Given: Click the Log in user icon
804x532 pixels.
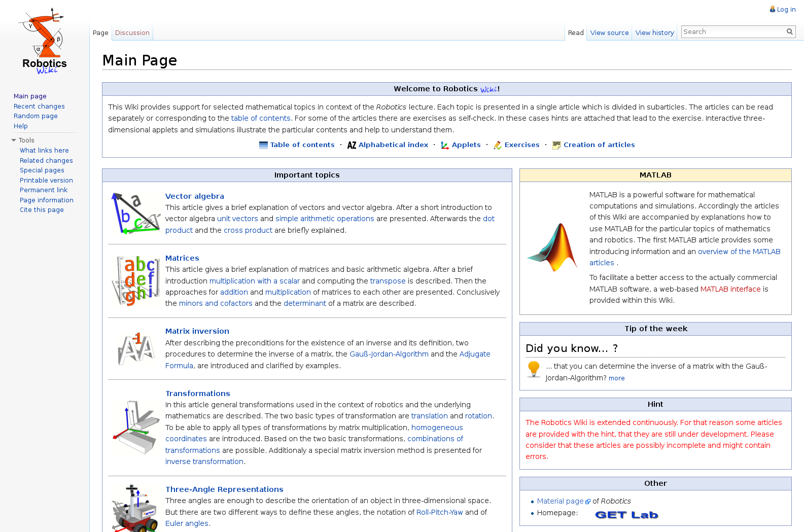Looking at the screenshot, I should click(772, 9).
